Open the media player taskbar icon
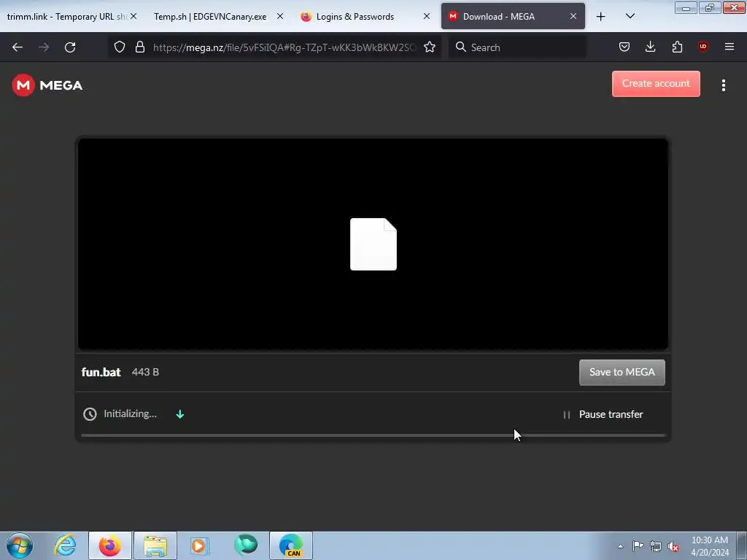The width and height of the screenshot is (747, 560). click(x=199, y=545)
